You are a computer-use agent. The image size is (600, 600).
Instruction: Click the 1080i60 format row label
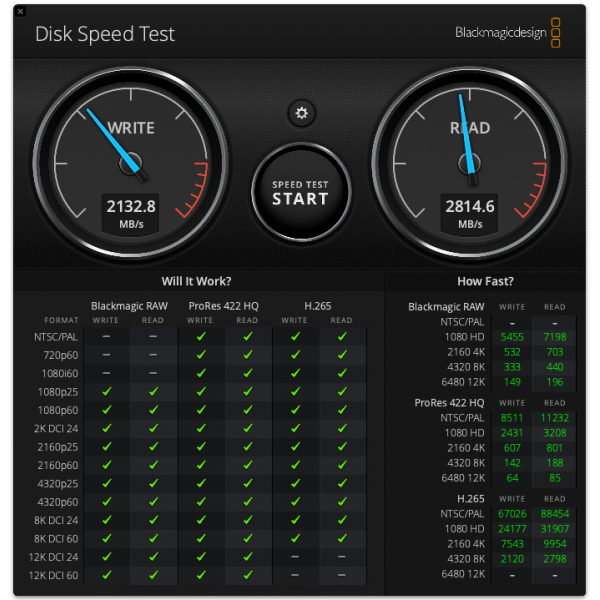60,373
